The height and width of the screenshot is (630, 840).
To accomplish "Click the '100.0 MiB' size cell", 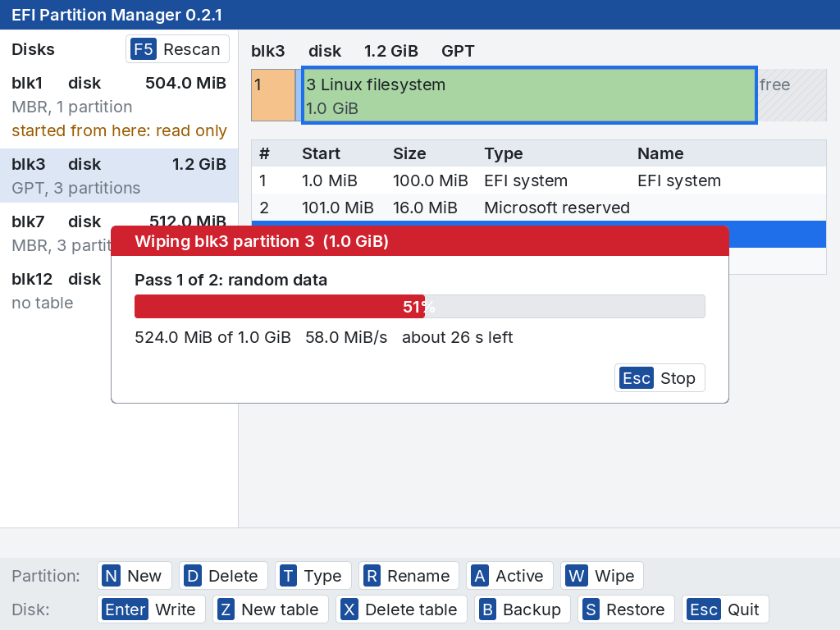I will [430, 180].
